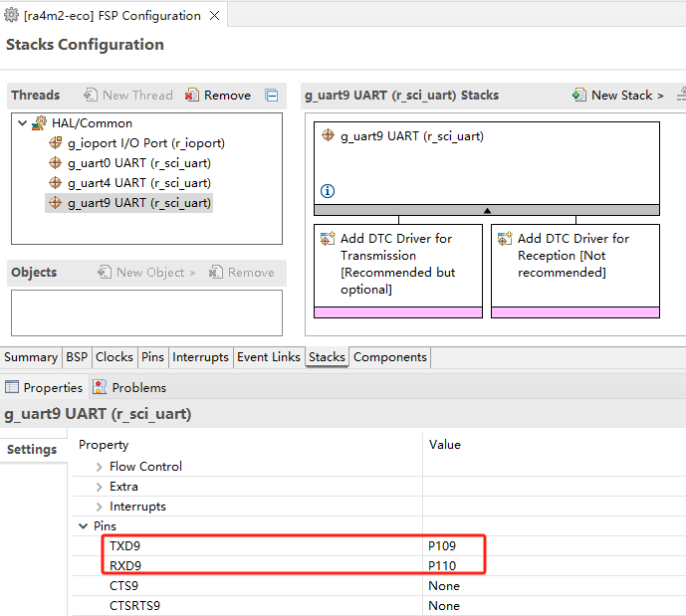Viewport: 686px width, 616px height.
Task: Open the Components tab
Action: [x=390, y=357]
